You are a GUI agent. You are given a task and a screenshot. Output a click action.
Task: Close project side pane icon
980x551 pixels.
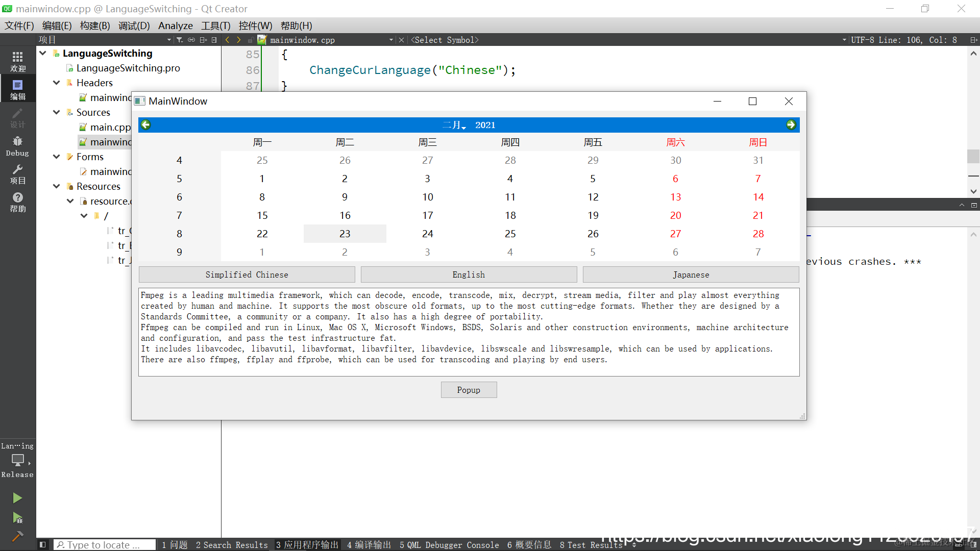tap(214, 40)
